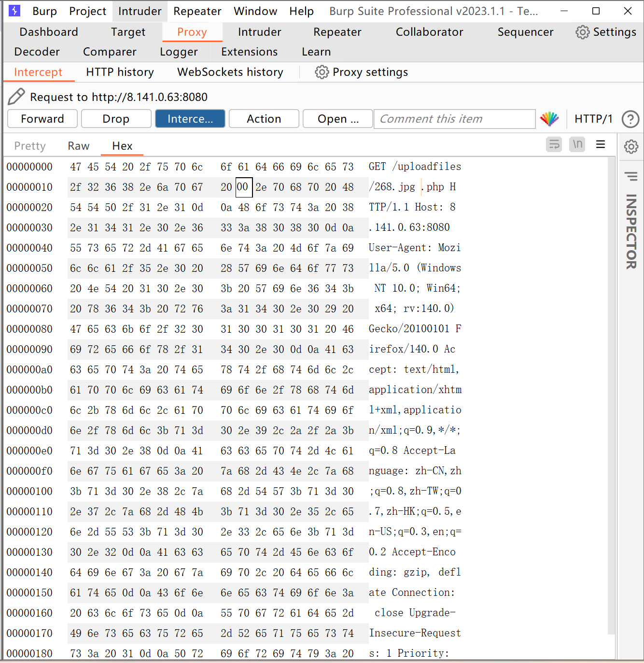The width and height of the screenshot is (644, 663).
Task: Switch to the Collaborator tab
Action: coord(430,32)
